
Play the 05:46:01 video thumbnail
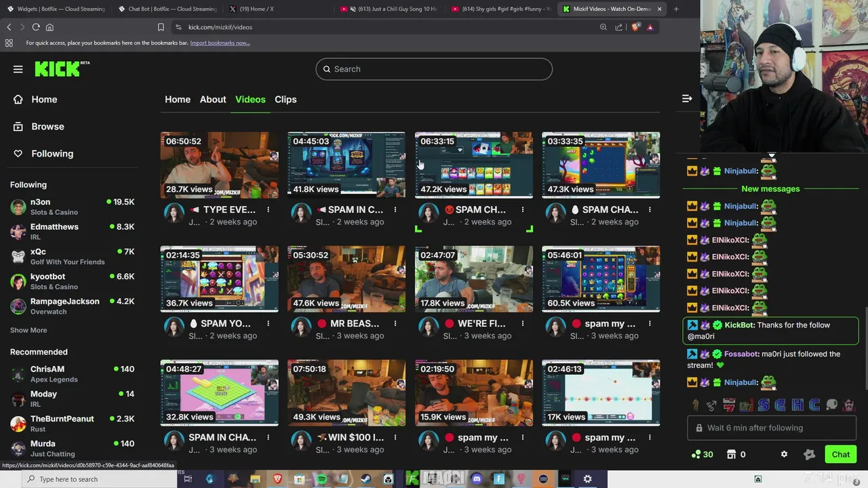[x=600, y=279]
